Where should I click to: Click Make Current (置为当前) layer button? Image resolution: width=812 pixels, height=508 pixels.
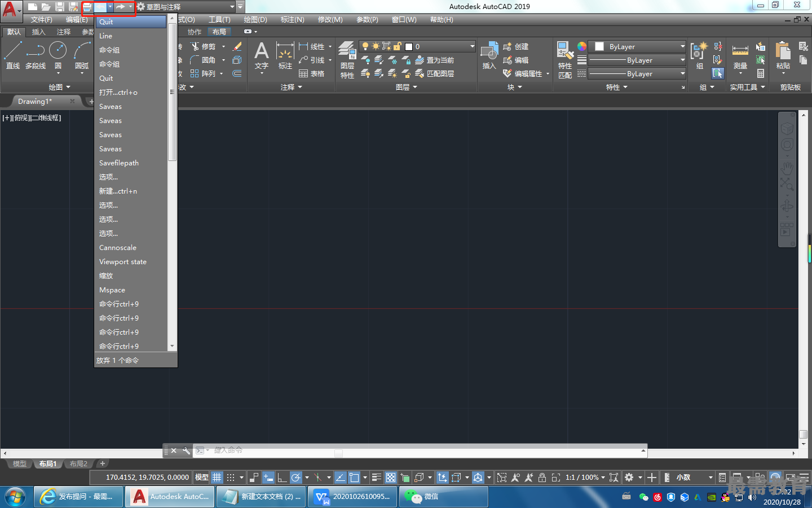click(435, 60)
